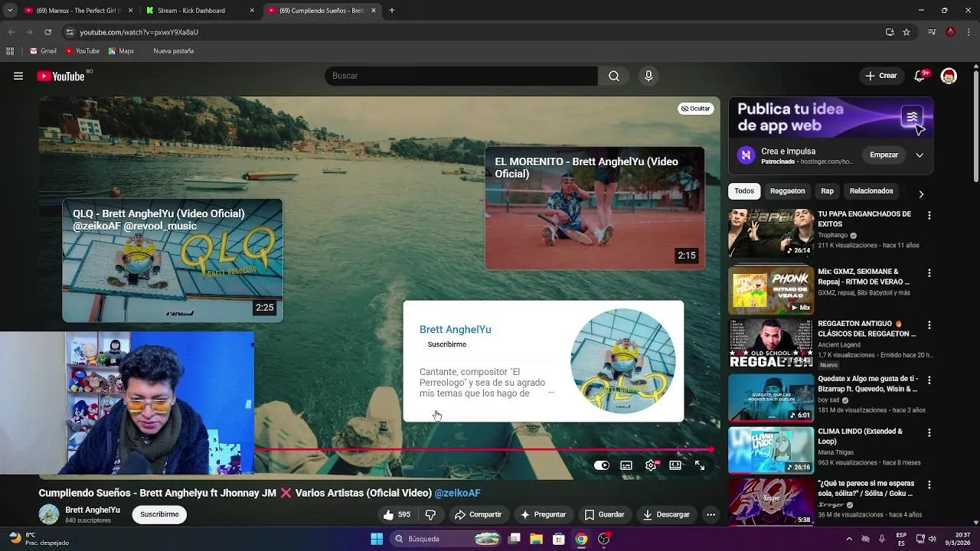This screenshot has height=551, width=980.
Task: Open OBS Studio from the taskbar
Action: pos(604,539)
